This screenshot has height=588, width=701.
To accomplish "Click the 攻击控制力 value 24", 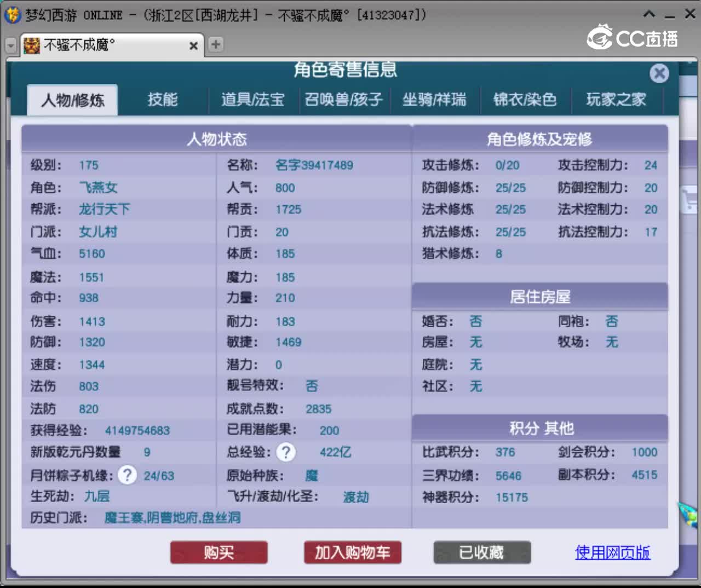I will point(651,165).
